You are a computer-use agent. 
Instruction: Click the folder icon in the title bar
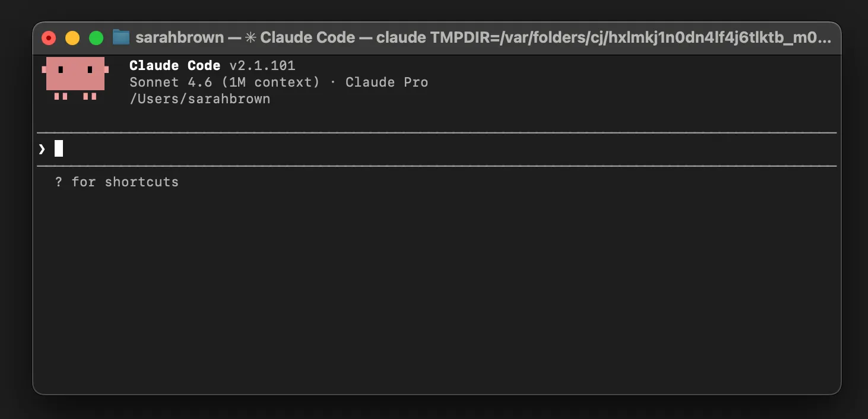[x=121, y=37]
